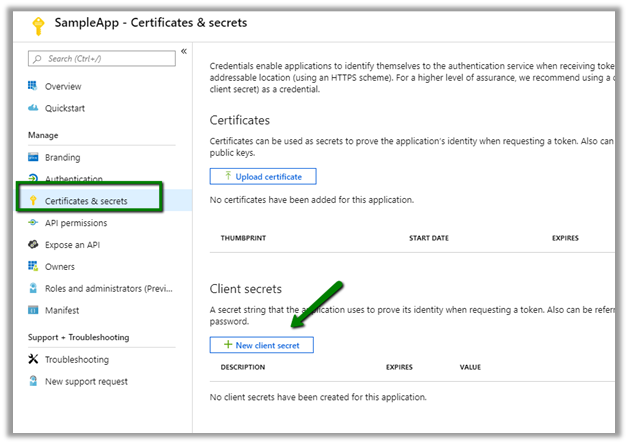Open New support request link

(x=87, y=381)
